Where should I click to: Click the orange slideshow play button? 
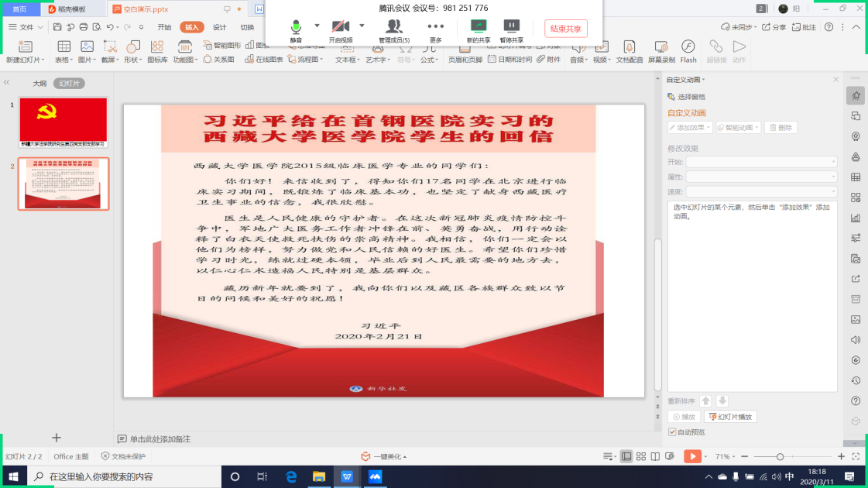[692, 456]
